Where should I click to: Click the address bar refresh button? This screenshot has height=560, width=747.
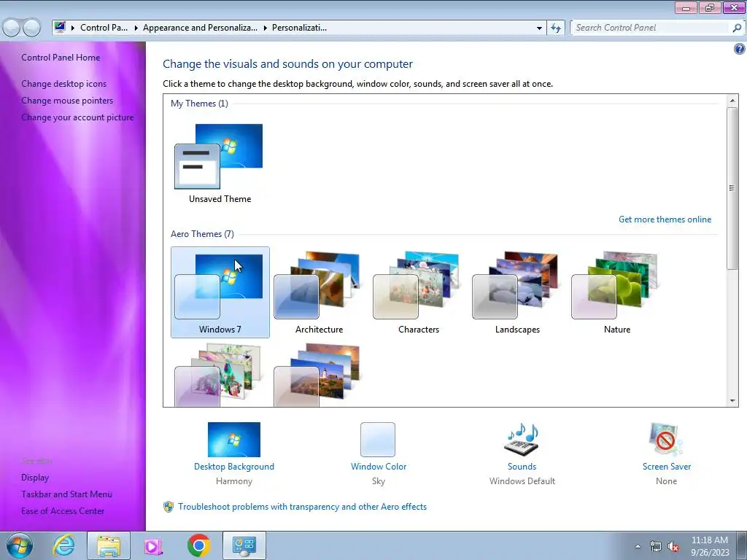coord(555,28)
